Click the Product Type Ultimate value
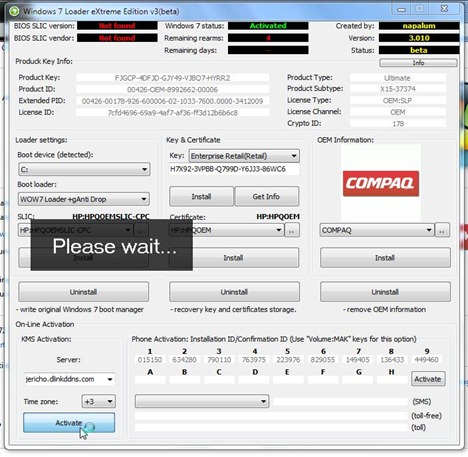 click(398, 78)
